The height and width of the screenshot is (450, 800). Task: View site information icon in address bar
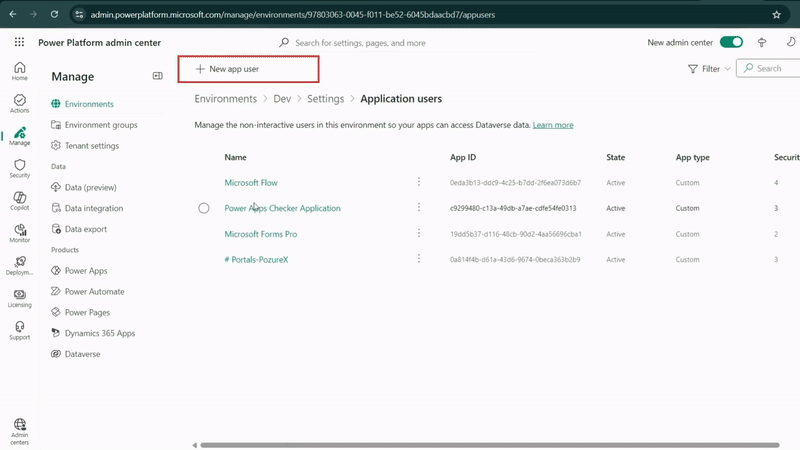click(x=79, y=15)
